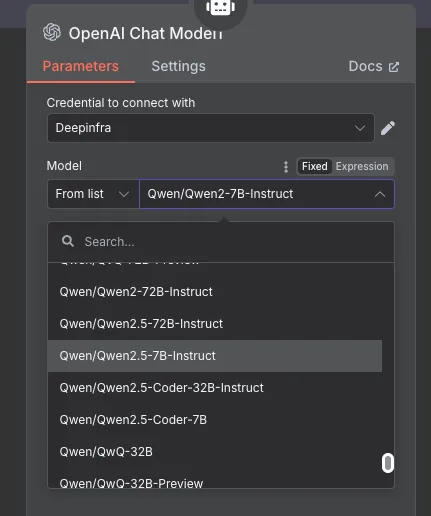This screenshot has height=516, width=431.
Task: Open the Docs link
Action: coord(374,66)
